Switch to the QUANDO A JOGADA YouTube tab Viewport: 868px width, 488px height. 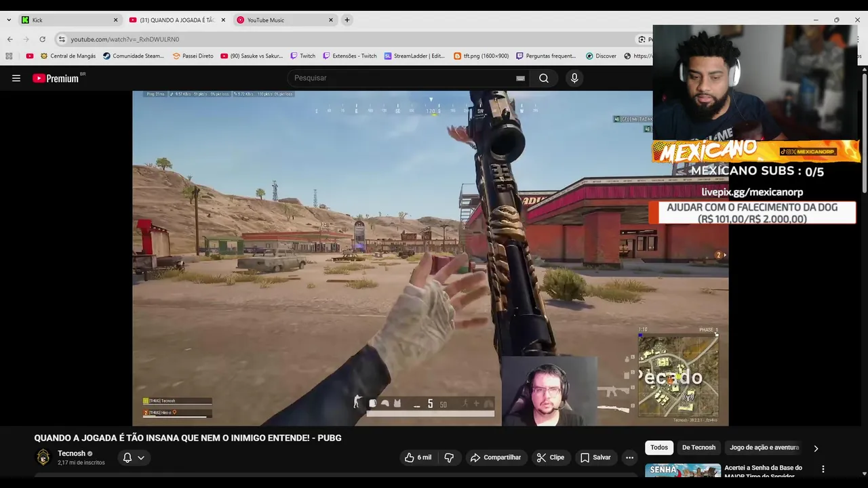pos(178,20)
